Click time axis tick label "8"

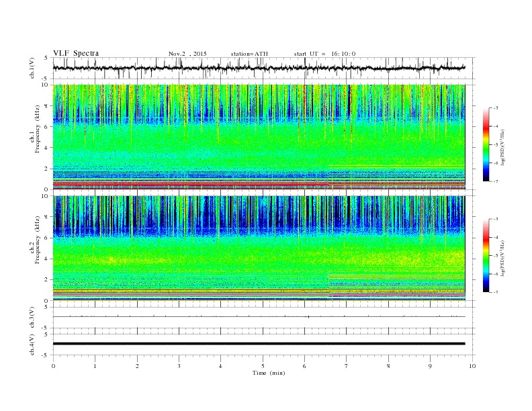click(x=388, y=366)
